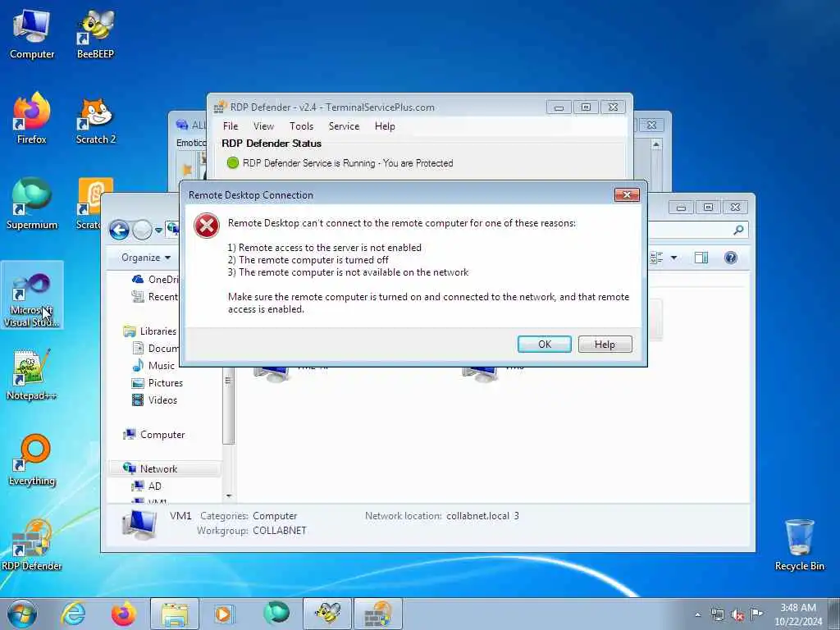Click green status indicator in RDP Defender
This screenshot has width=840, height=630.
[232, 163]
